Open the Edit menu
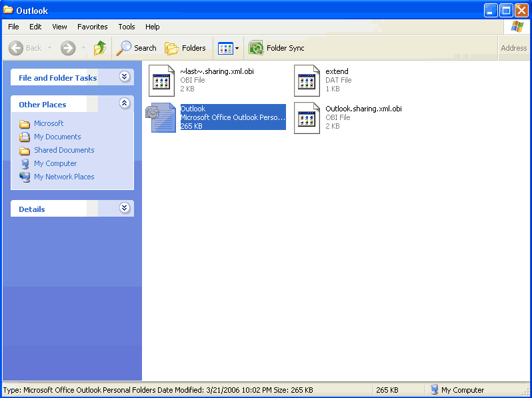532x398 pixels. pyautogui.click(x=35, y=27)
